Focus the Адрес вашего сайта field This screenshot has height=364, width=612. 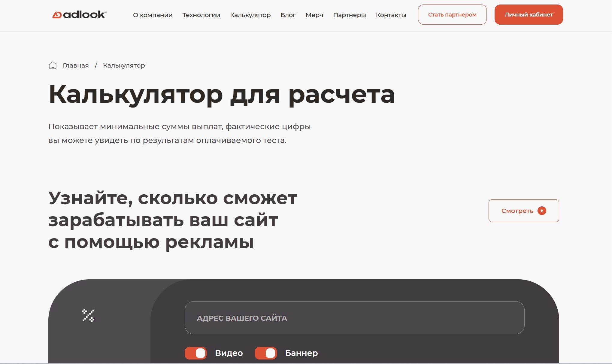click(354, 318)
